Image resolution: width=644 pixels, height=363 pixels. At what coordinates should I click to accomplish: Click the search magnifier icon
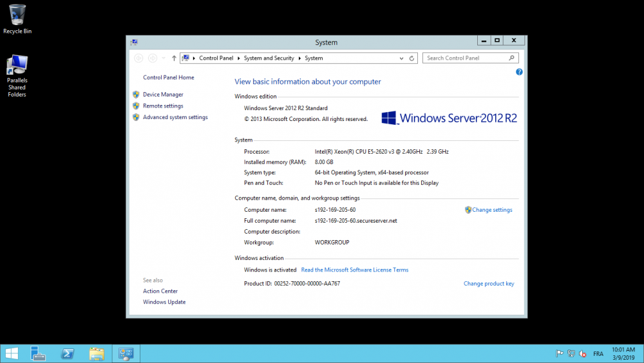point(511,58)
